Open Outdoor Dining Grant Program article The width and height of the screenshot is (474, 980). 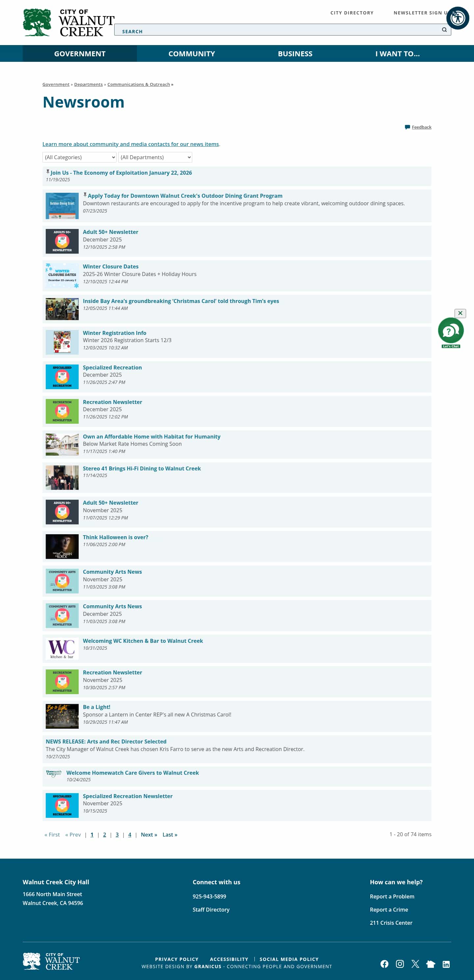185,196
